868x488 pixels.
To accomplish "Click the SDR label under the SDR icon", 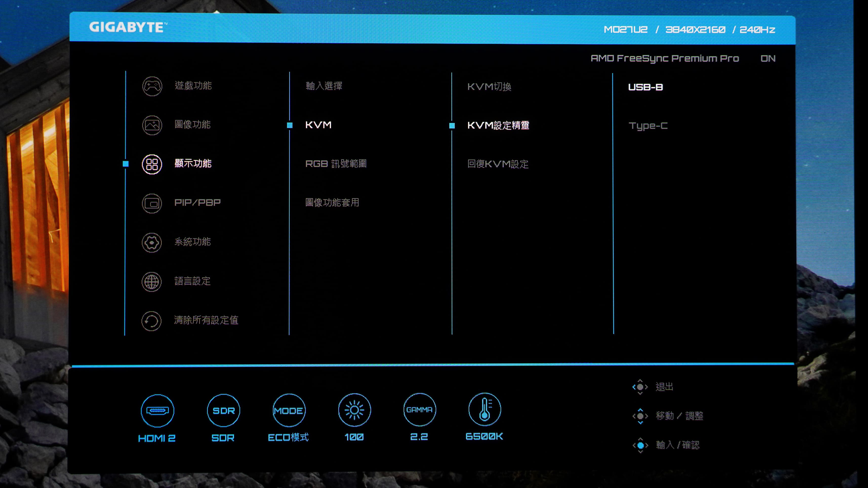I will pyautogui.click(x=223, y=438).
